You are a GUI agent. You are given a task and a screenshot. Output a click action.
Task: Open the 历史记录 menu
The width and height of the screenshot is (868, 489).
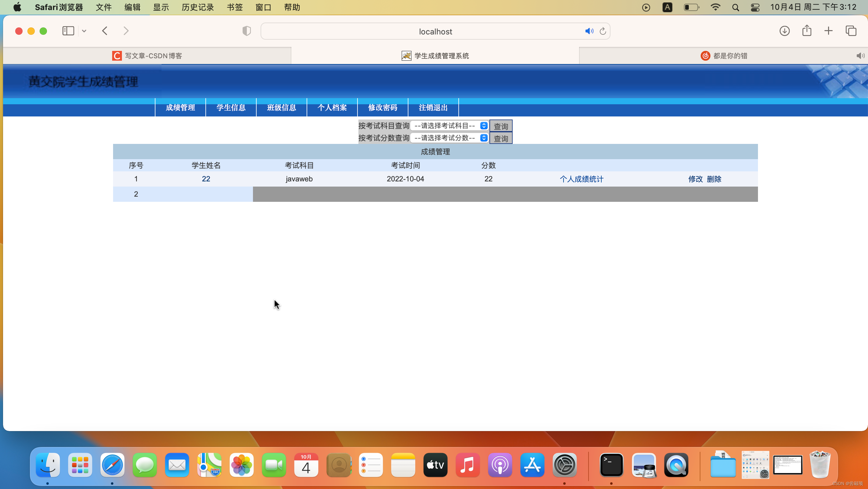[x=197, y=7]
